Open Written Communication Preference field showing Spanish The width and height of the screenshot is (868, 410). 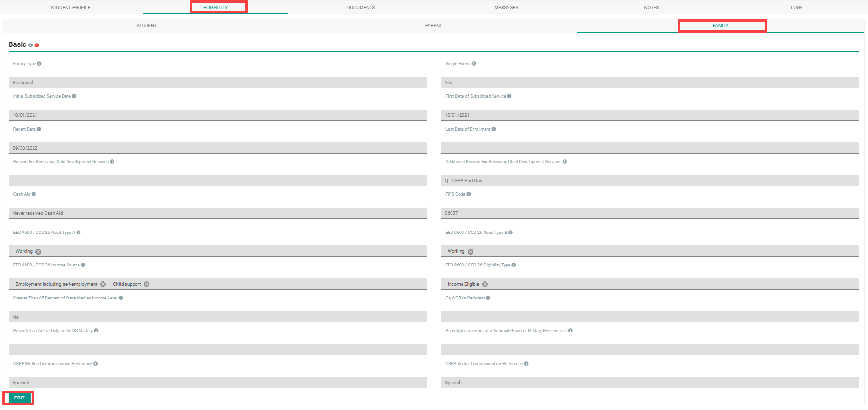pos(217,382)
